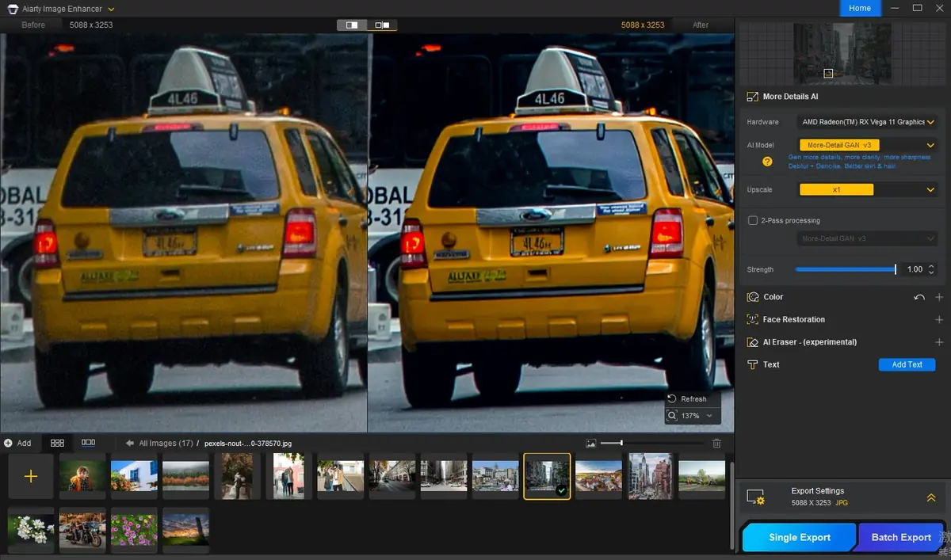Select the AI Eraser tool icon
Screen dimensions: 951x560
(x=751, y=341)
